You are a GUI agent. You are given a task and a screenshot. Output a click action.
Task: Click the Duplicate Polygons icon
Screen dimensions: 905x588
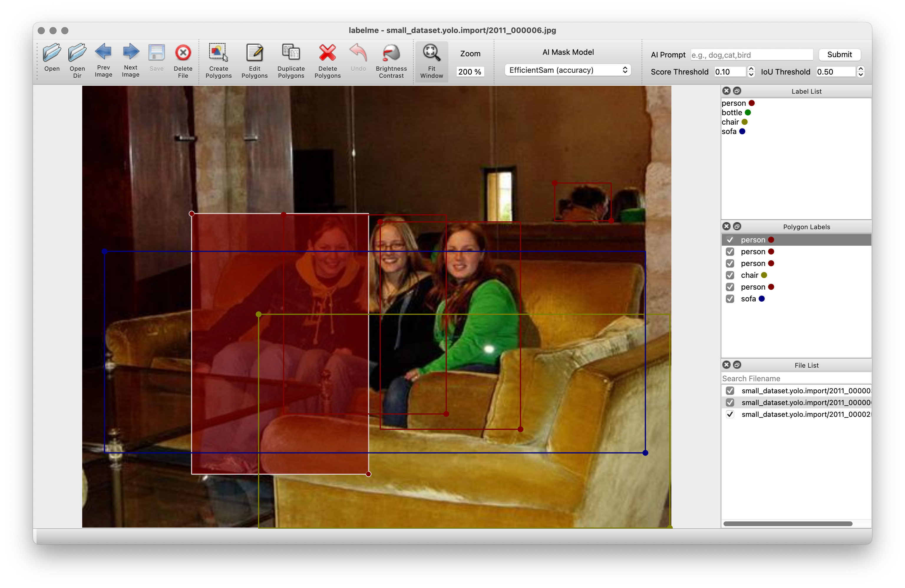(291, 53)
